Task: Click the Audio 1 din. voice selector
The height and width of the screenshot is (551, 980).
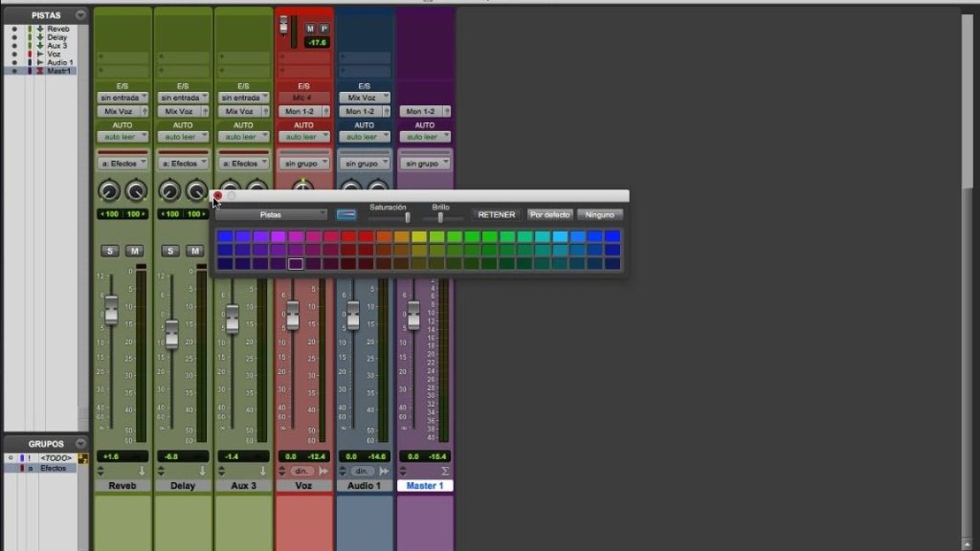Action: (x=362, y=471)
